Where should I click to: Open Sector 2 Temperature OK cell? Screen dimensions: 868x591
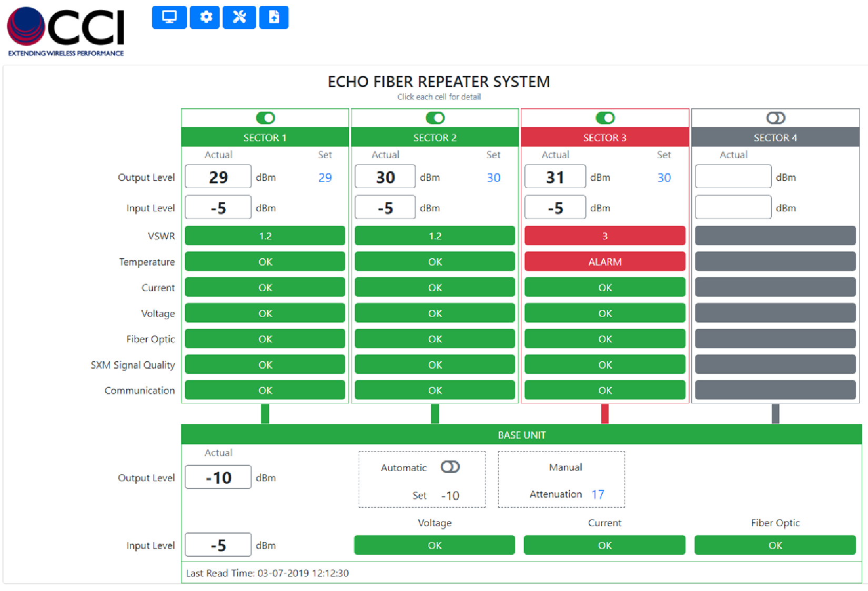pyautogui.click(x=435, y=261)
